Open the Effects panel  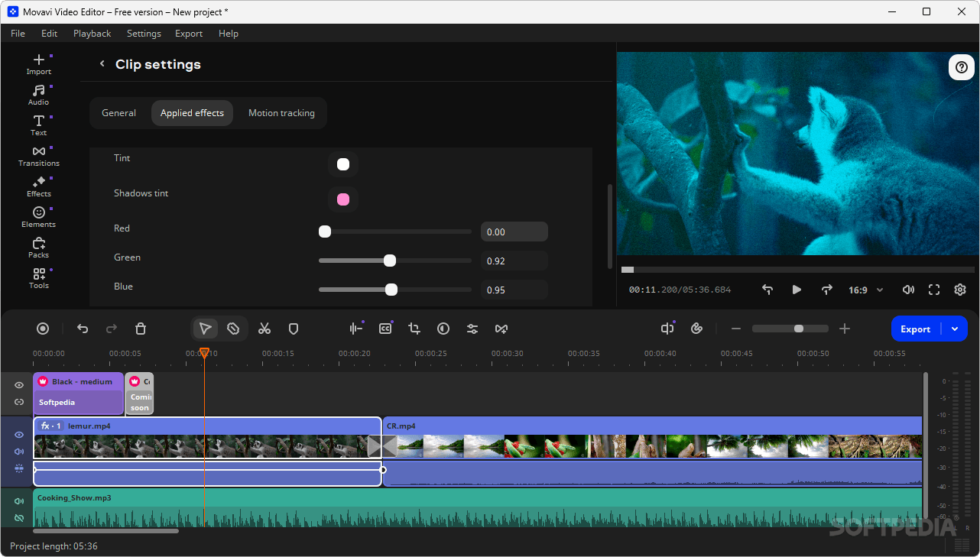[38, 186]
